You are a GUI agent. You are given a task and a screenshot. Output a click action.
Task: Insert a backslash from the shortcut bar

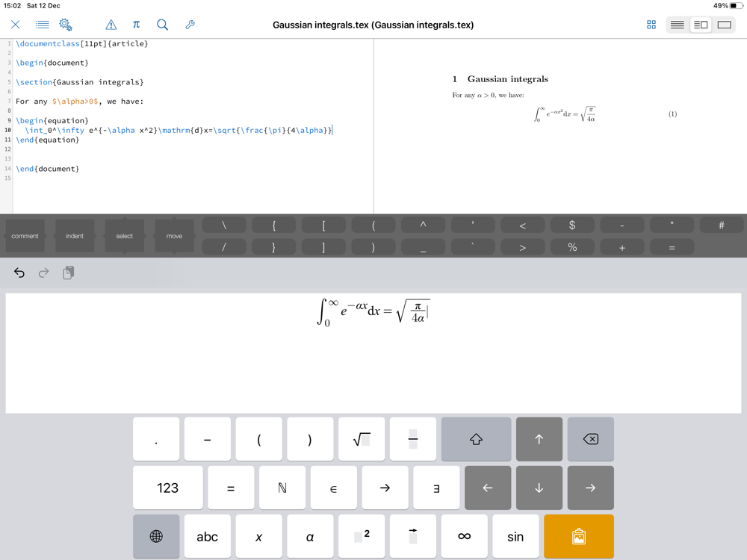coord(224,225)
